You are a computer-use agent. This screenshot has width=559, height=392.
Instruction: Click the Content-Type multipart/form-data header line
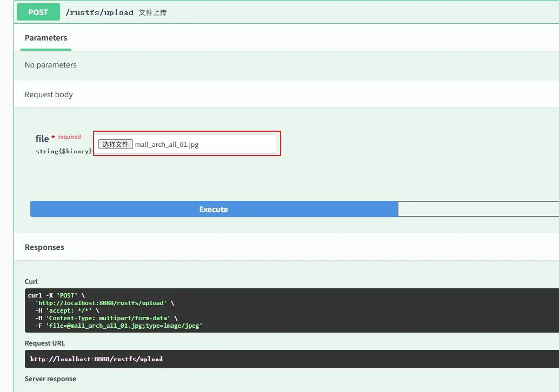pyautogui.click(x=106, y=318)
